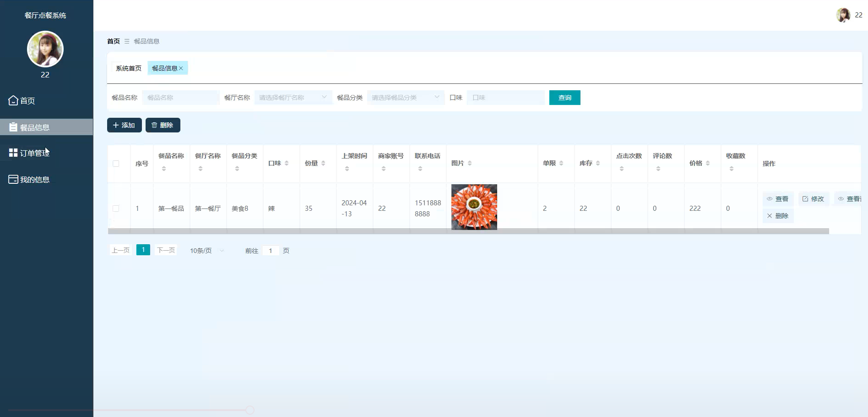Click the trash icon on the 删除 button

155,125
